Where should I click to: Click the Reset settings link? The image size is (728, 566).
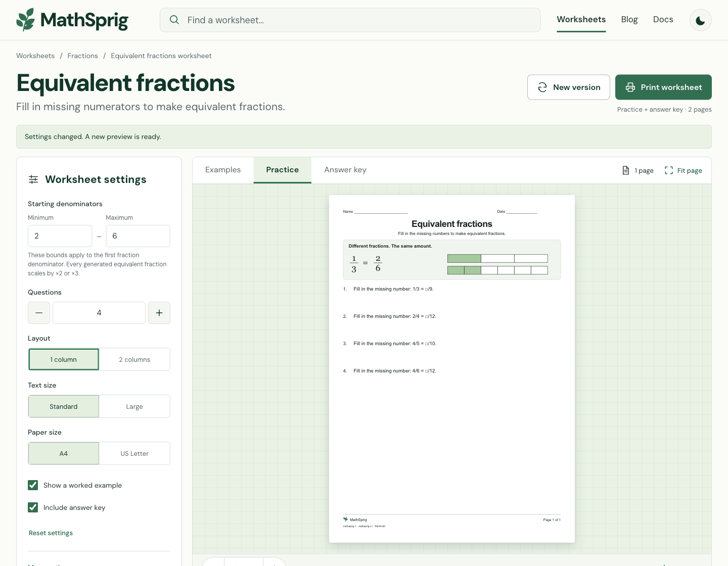(x=51, y=533)
